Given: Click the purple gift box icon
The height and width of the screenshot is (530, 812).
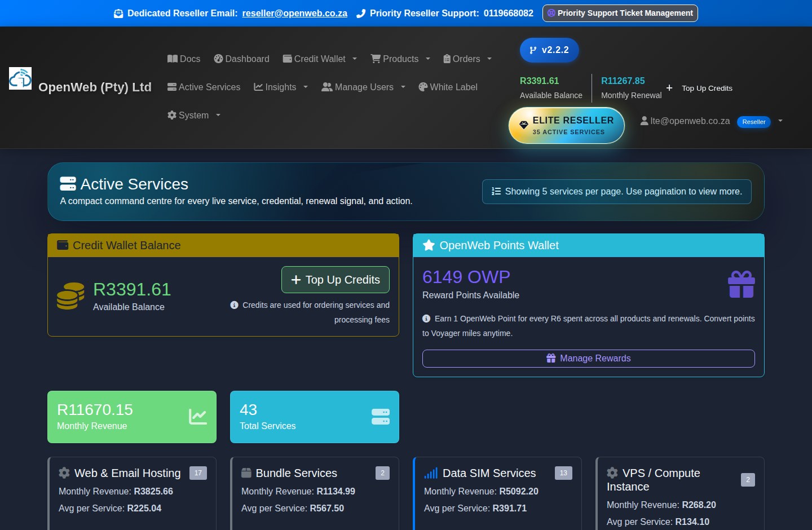Looking at the screenshot, I should (742, 284).
